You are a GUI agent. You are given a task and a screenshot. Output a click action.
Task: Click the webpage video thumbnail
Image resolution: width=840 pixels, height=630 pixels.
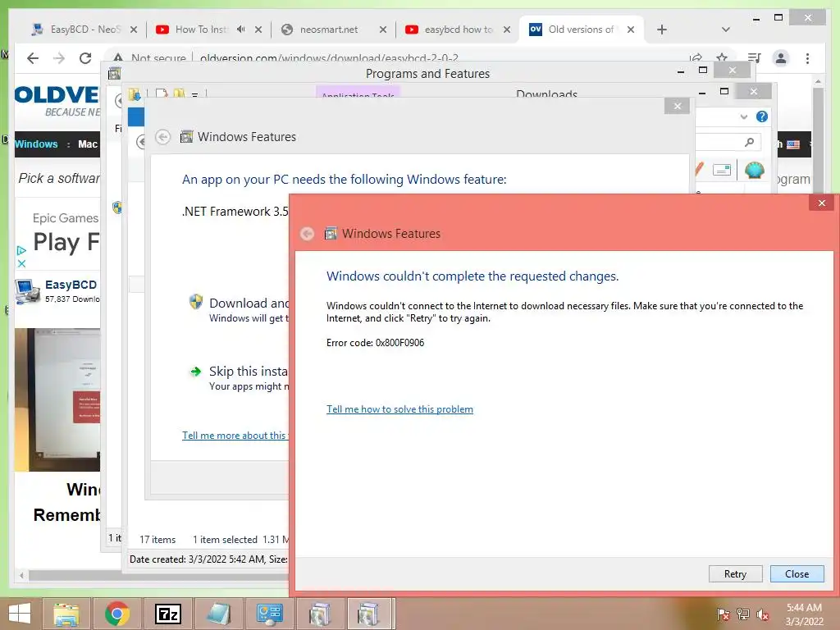(x=57, y=399)
